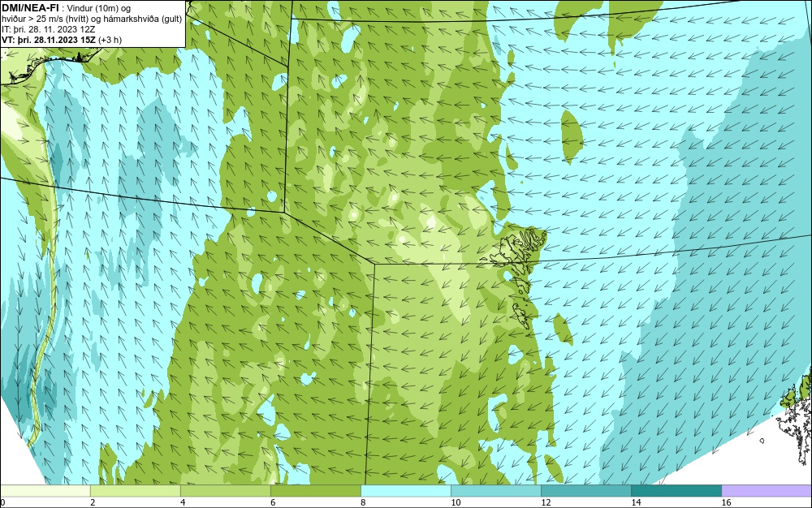Click the 0–2 m/s pale legend swatch
This screenshot has height=508, width=812.
pos(45,490)
